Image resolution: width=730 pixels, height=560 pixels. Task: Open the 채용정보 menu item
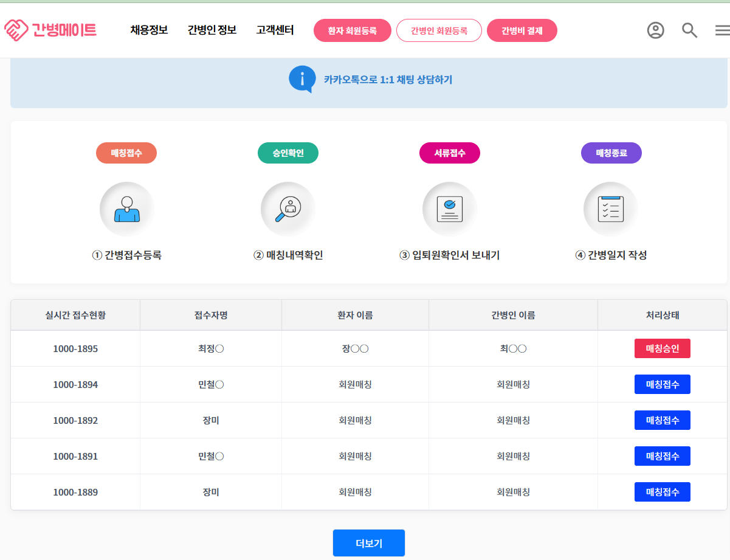[x=149, y=30]
